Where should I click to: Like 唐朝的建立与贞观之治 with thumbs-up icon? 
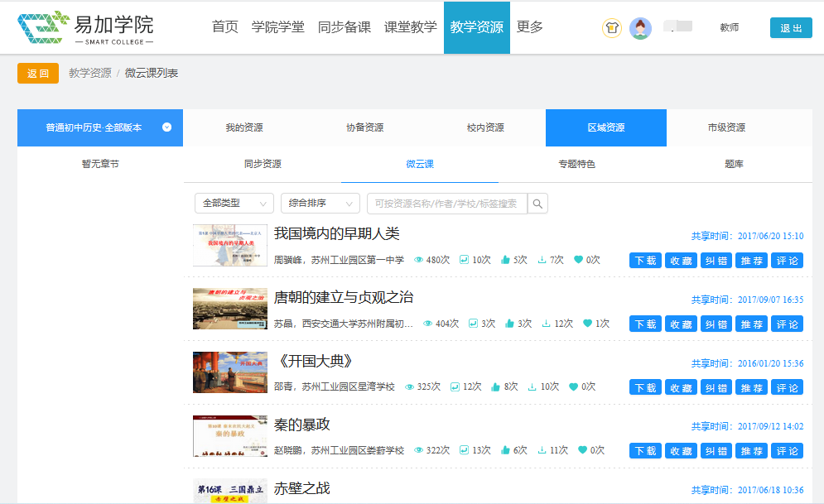point(510,324)
